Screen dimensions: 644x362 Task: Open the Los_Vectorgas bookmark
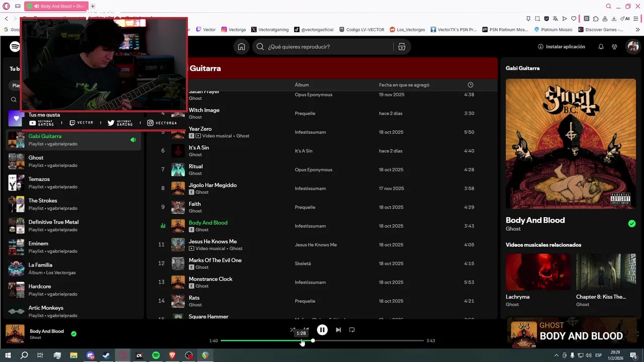tap(407, 30)
